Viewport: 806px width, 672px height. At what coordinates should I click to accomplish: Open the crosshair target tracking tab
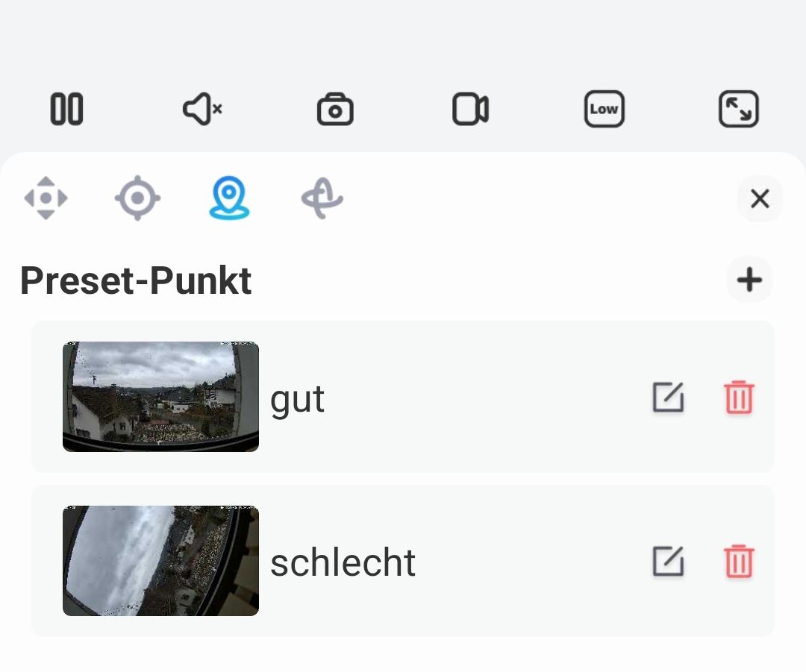tap(137, 198)
